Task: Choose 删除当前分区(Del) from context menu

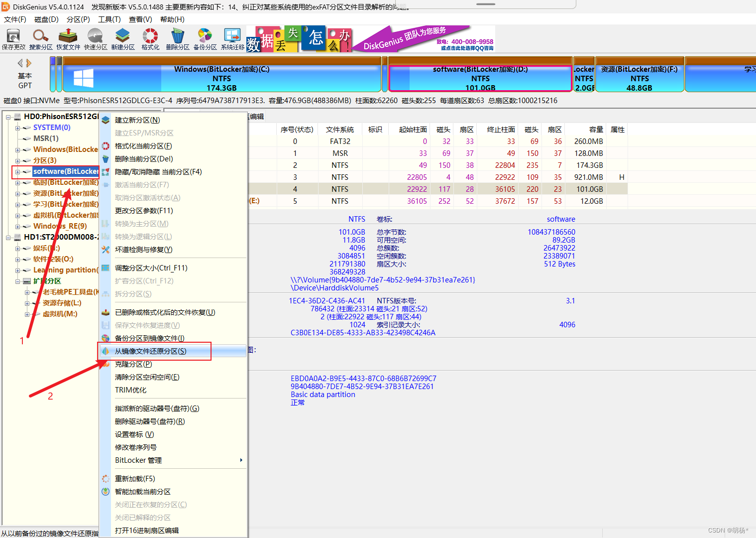Action: [x=173, y=159]
